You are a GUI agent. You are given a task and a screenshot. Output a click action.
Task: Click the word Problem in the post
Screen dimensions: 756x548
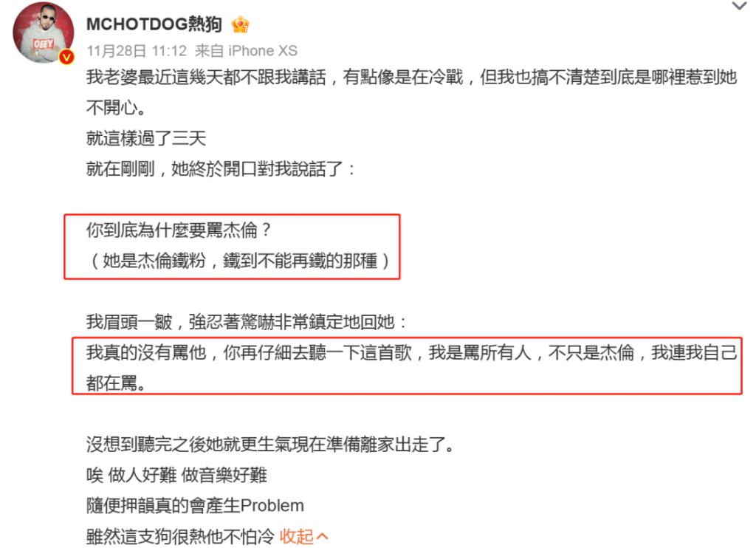click(x=272, y=506)
